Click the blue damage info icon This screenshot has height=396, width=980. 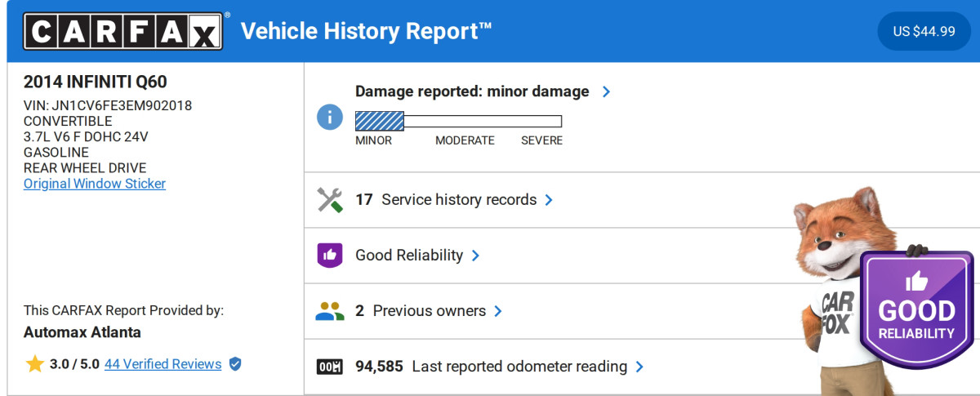click(x=329, y=117)
